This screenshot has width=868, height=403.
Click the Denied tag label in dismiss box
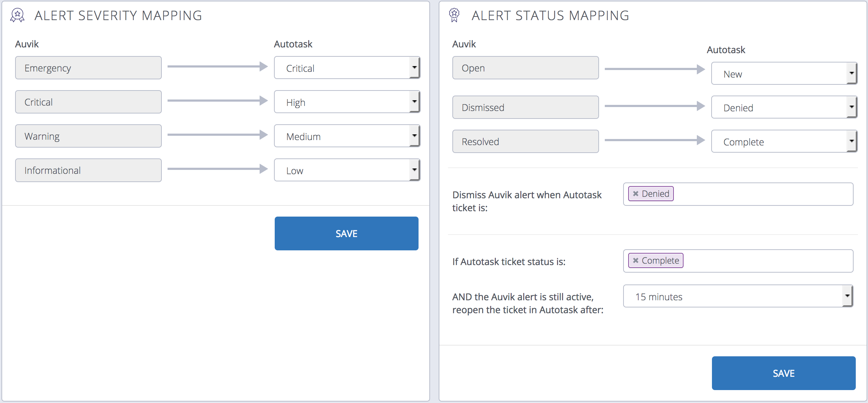tap(655, 194)
